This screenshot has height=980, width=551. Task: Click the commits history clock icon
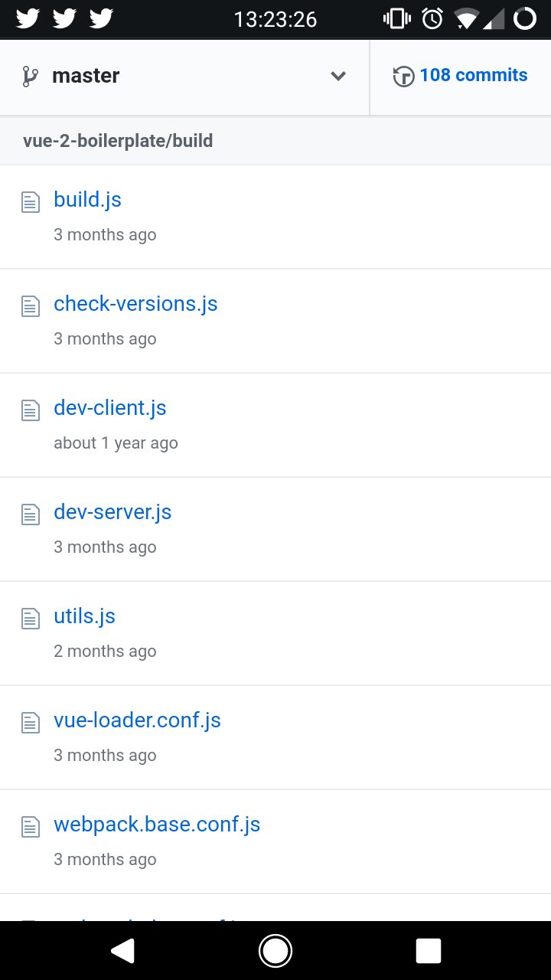(404, 77)
